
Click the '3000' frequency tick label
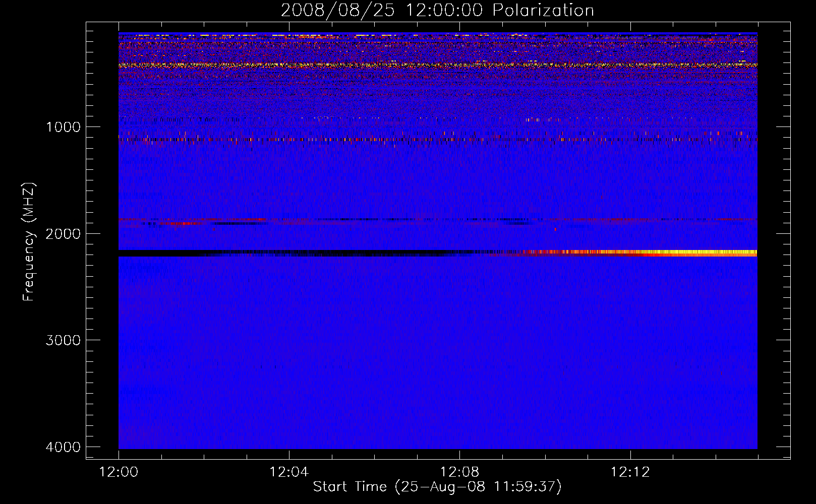click(63, 340)
